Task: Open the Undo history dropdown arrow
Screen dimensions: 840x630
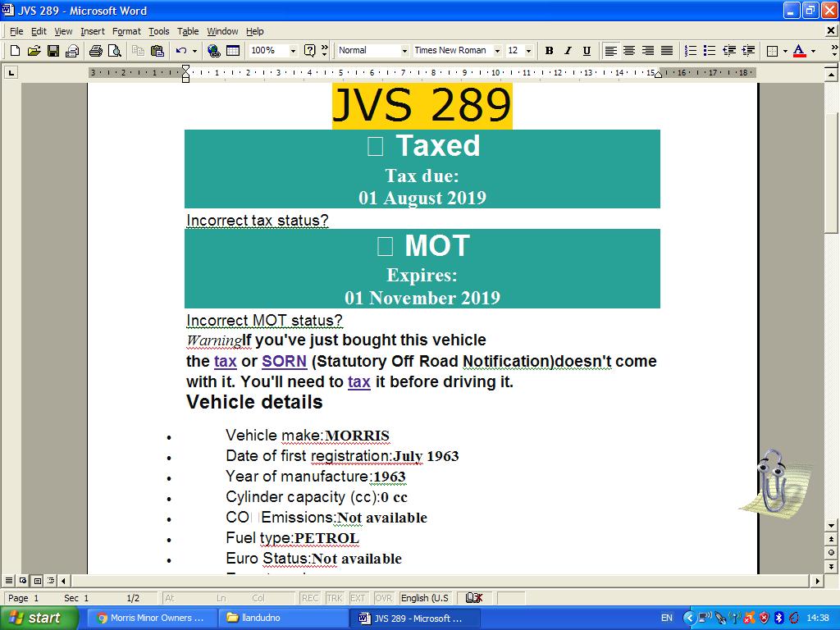Action: click(x=194, y=51)
